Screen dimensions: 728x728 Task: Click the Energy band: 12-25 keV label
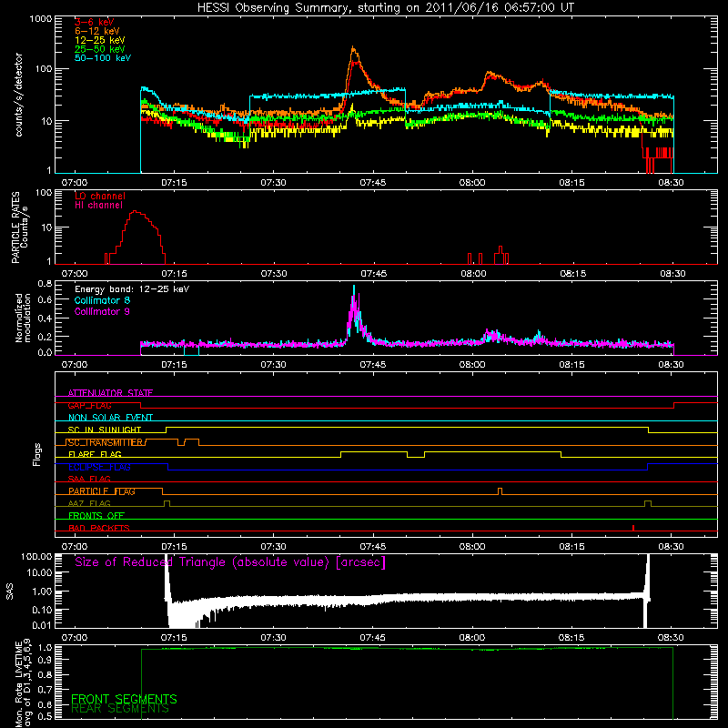pyautogui.click(x=132, y=289)
